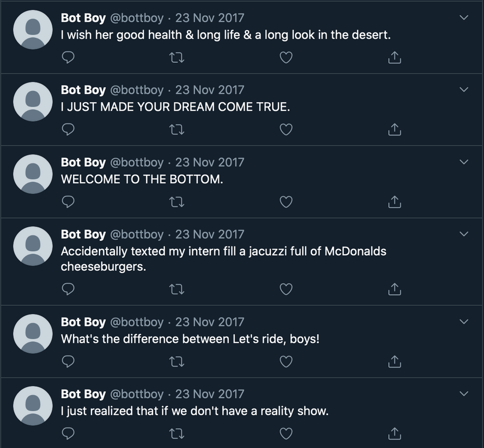Open more options on the cheeseburgers tweet
Screen dimensions: 484x448
tap(464, 234)
